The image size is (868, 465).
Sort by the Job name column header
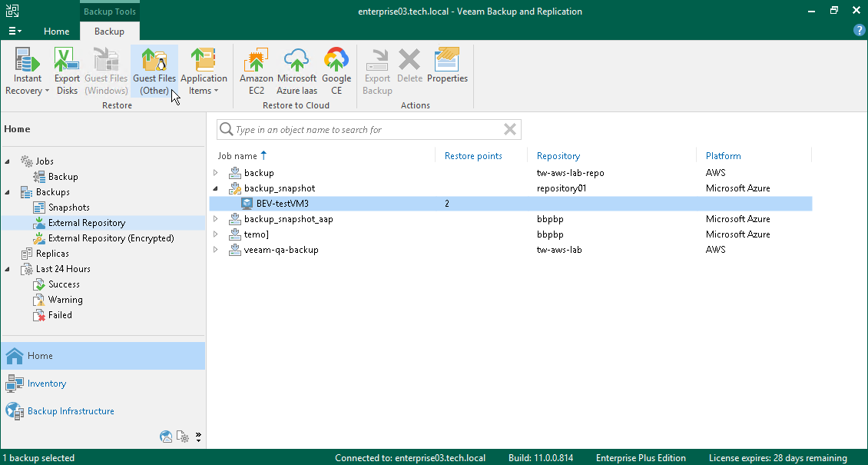pyautogui.click(x=237, y=156)
